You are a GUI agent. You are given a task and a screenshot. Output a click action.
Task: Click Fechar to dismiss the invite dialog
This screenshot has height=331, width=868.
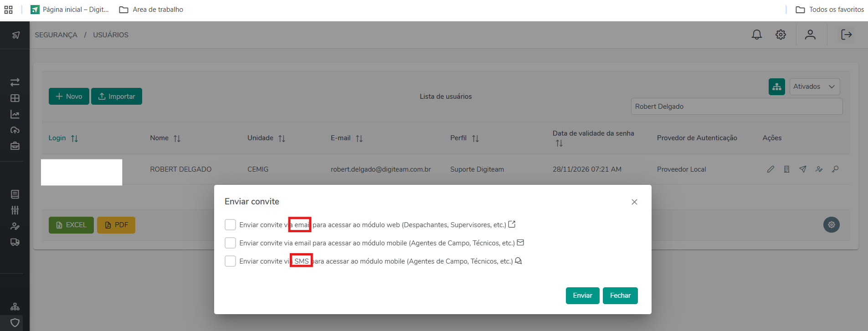tap(620, 295)
